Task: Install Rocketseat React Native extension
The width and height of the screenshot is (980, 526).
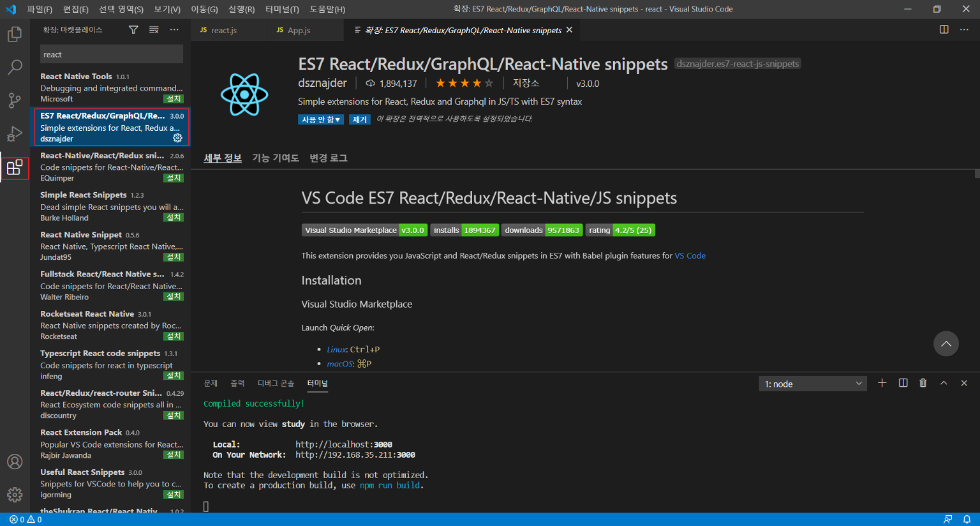Action: [174, 336]
